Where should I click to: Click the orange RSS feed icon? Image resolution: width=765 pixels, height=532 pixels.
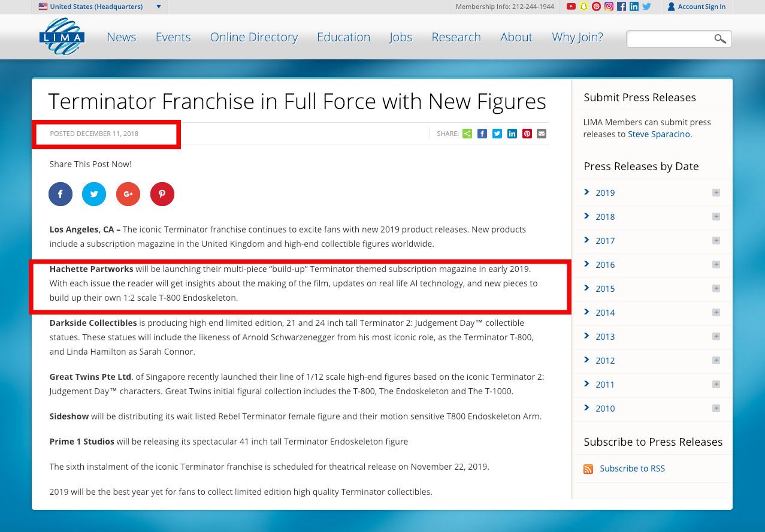click(588, 469)
